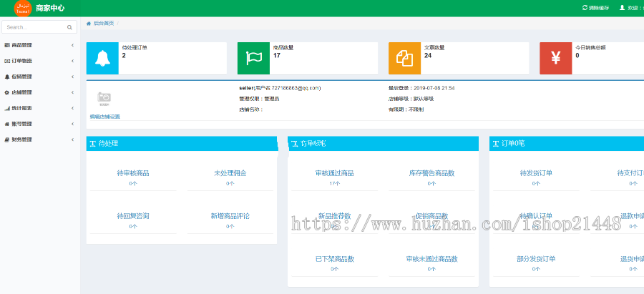Screen dimensions: 644x294
Task: Click the 财务管理 book icon in sidebar
Action: [x=7, y=139]
